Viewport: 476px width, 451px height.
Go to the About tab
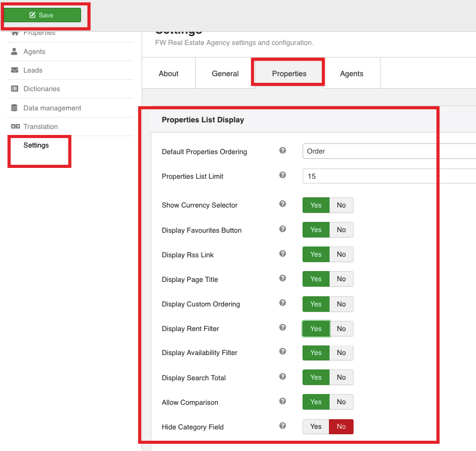pyautogui.click(x=169, y=74)
